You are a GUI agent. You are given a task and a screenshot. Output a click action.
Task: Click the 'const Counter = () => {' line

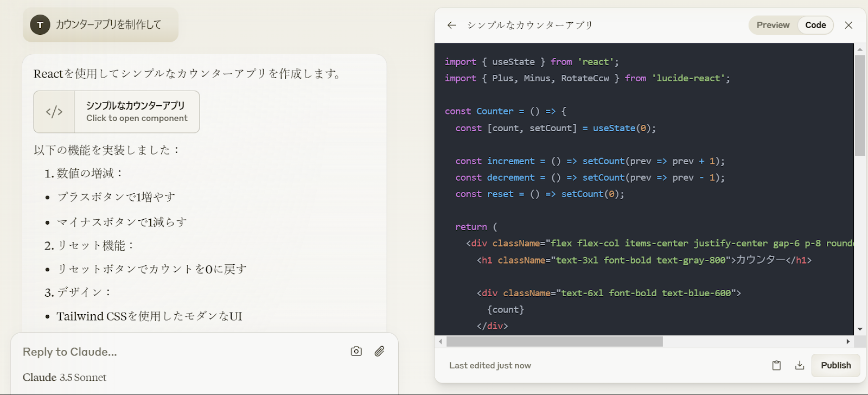coord(506,111)
